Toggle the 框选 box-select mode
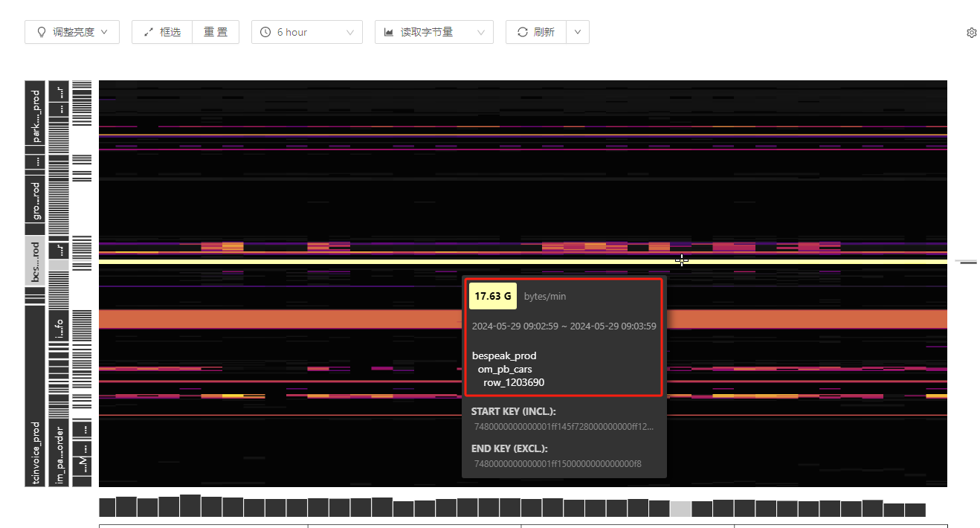 (162, 32)
